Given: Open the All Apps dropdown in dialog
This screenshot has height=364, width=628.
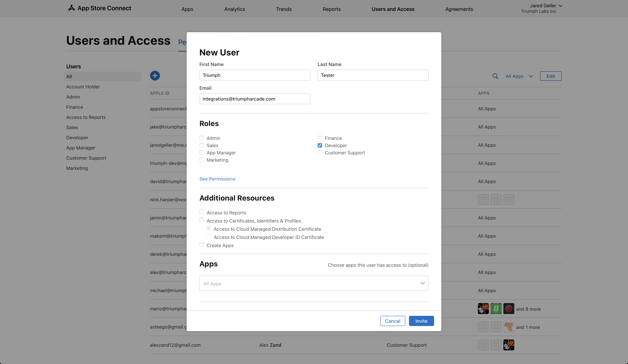Looking at the screenshot, I should [314, 283].
